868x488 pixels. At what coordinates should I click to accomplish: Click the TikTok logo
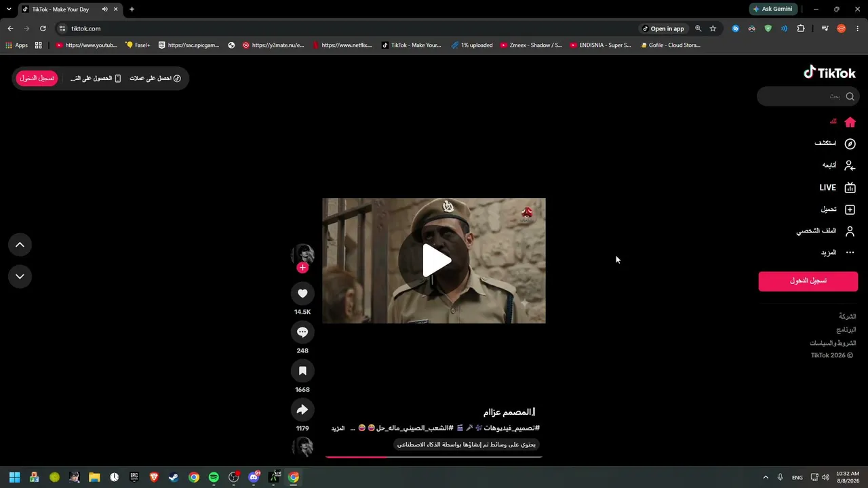pyautogui.click(x=829, y=73)
